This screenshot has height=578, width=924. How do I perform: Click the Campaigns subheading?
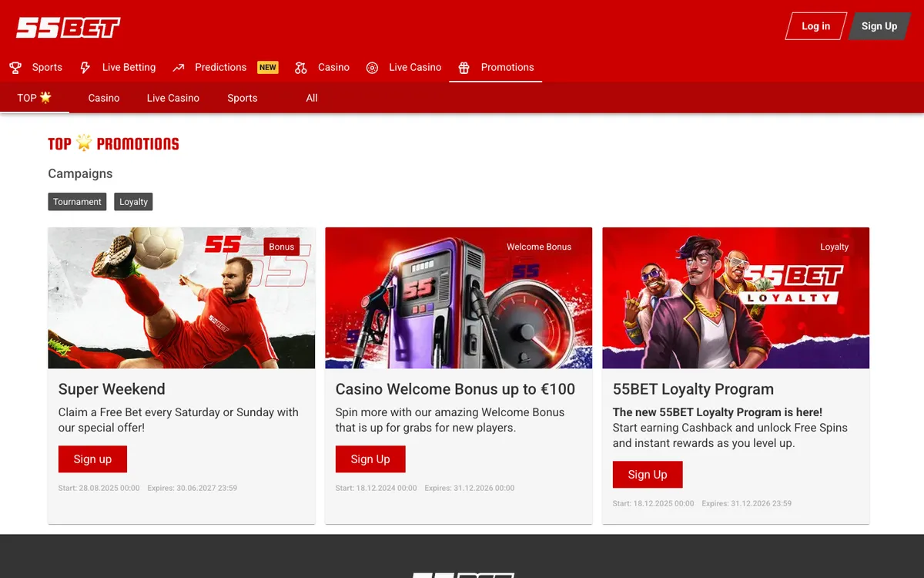tap(80, 173)
